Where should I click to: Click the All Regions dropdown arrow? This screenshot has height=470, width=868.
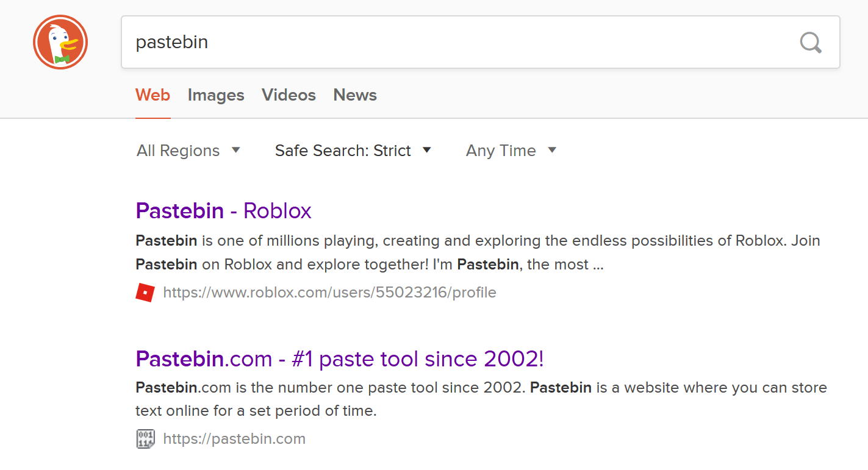(x=236, y=151)
